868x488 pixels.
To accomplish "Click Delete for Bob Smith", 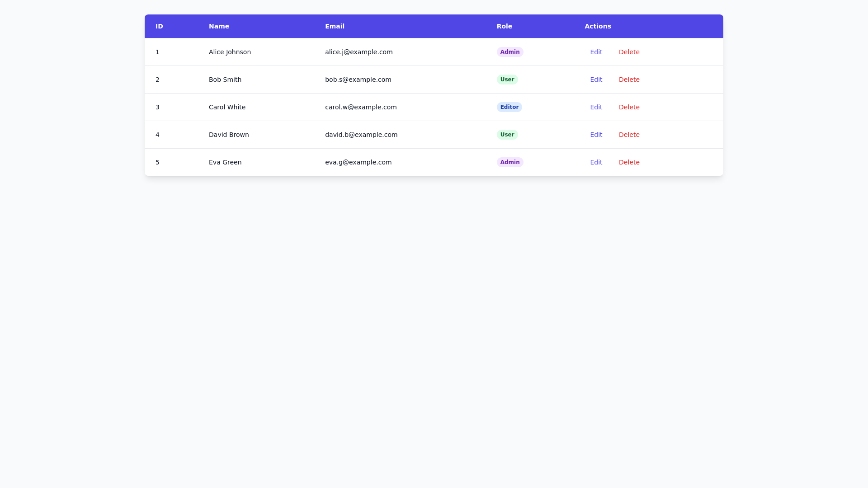I will point(629,80).
